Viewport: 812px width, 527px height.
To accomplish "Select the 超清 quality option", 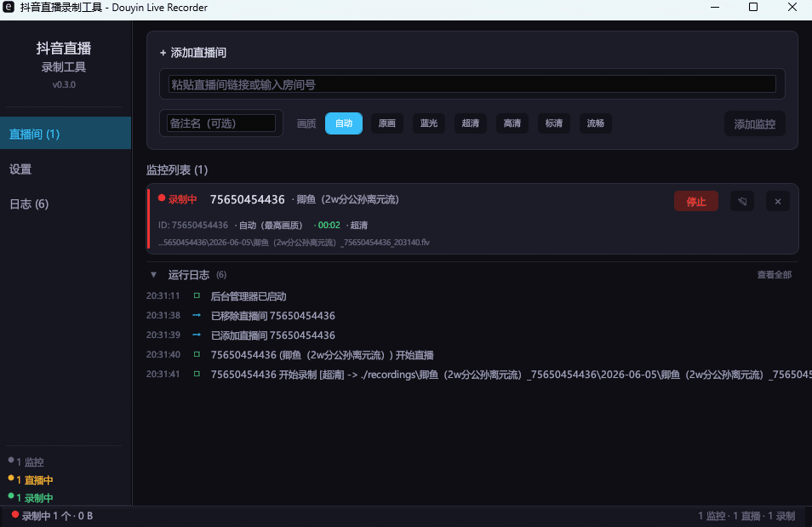I will pos(470,123).
